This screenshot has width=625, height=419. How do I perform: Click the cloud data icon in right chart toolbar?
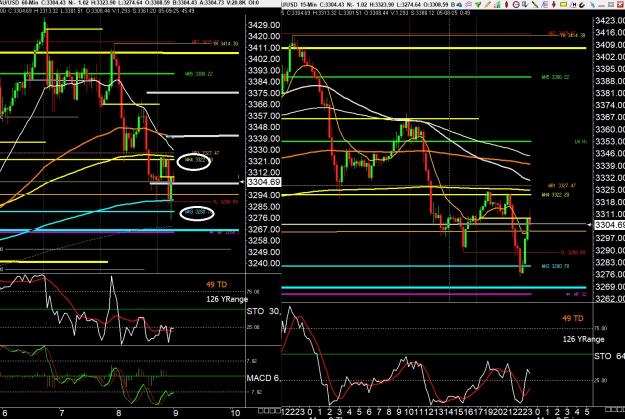459,5
